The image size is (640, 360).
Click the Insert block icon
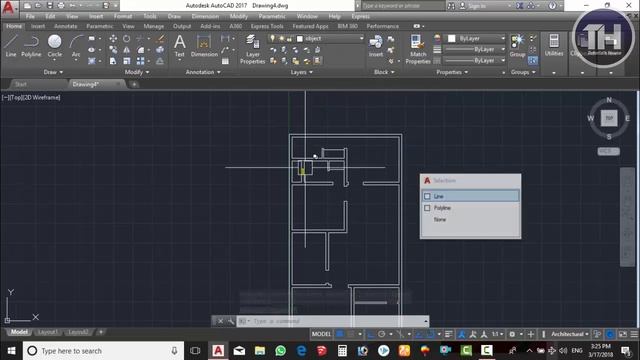(376, 46)
